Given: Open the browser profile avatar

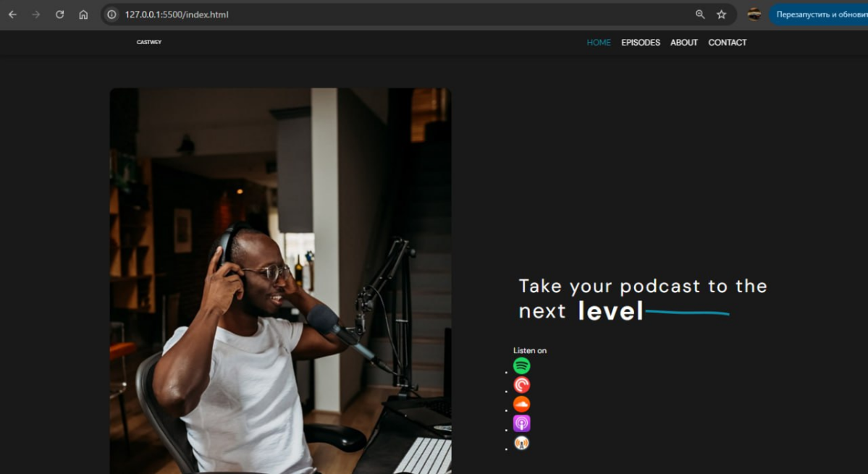Looking at the screenshot, I should coord(754,14).
